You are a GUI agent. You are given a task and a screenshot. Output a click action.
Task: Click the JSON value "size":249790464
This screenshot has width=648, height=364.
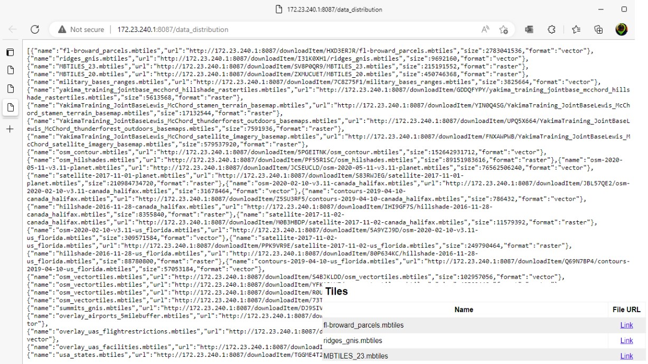(x=470, y=246)
